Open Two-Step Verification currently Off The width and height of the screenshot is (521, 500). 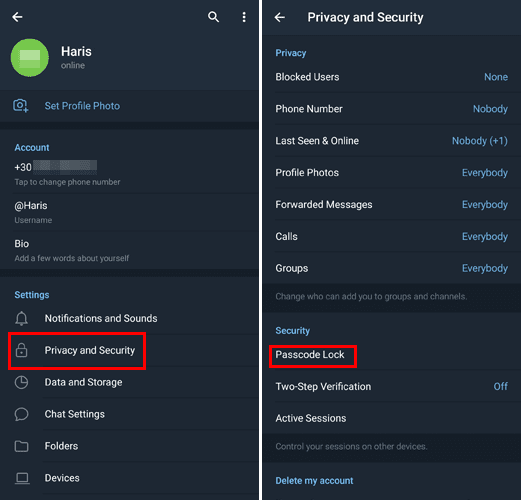(391, 387)
